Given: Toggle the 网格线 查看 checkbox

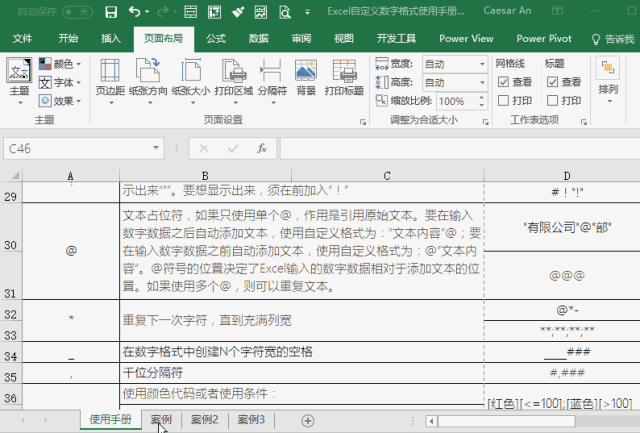Looking at the screenshot, I should coord(503,82).
